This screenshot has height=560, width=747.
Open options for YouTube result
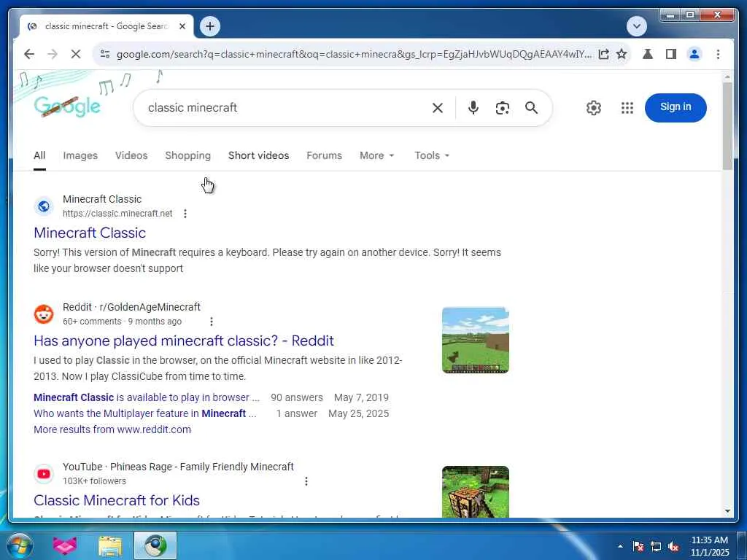pyautogui.click(x=306, y=481)
